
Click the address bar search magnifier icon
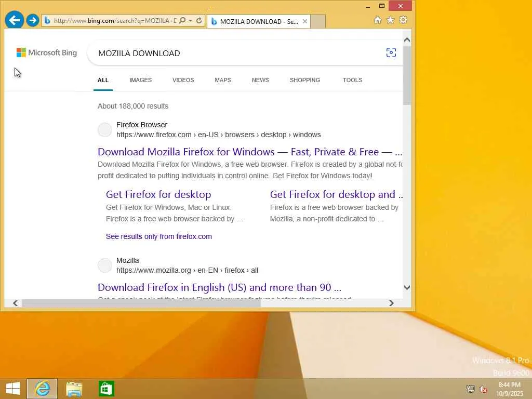[182, 20]
